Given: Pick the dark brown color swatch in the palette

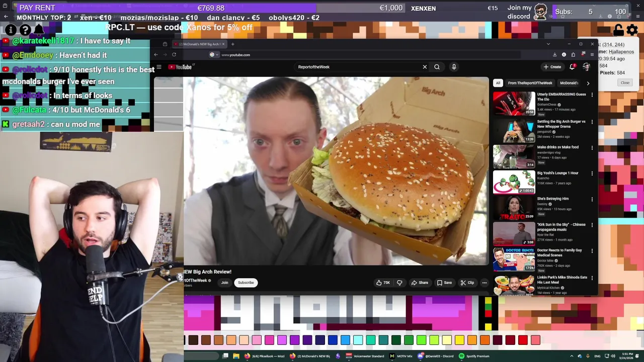Looking at the screenshot, I should point(193,340).
